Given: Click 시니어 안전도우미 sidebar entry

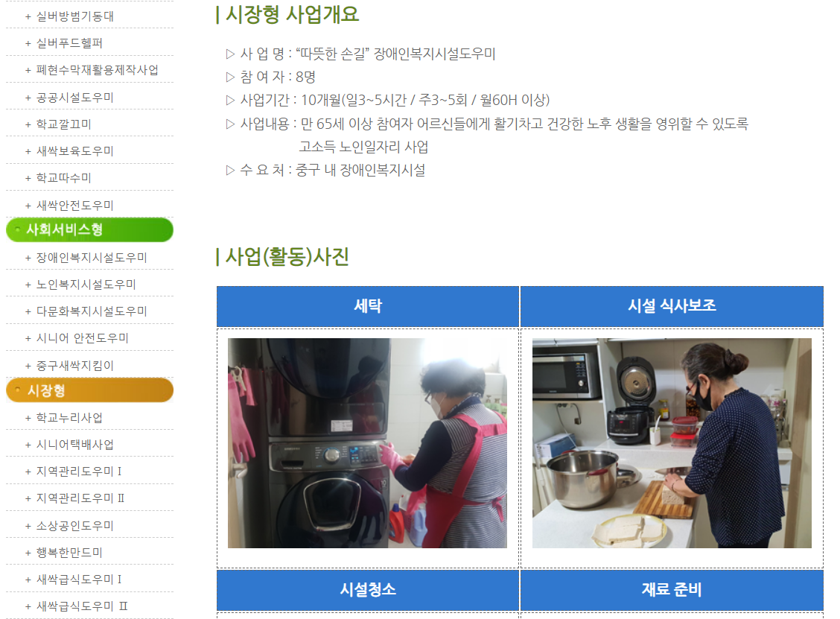Looking at the screenshot, I should (83, 338).
